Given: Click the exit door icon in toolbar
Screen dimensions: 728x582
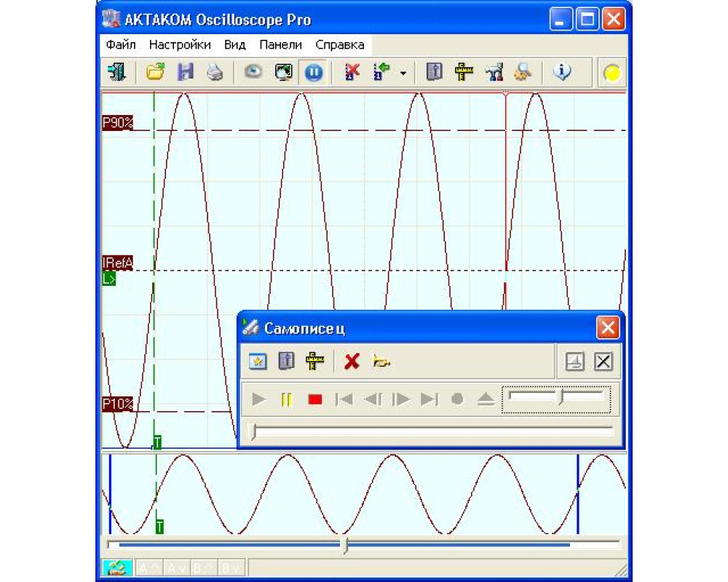Looking at the screenshot, I should click(x=118, y=72).
